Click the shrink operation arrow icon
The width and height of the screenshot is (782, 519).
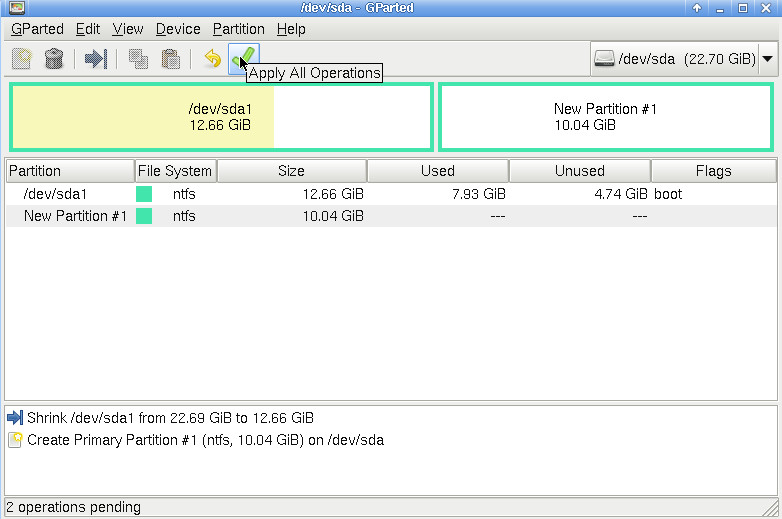coord(15,418)
